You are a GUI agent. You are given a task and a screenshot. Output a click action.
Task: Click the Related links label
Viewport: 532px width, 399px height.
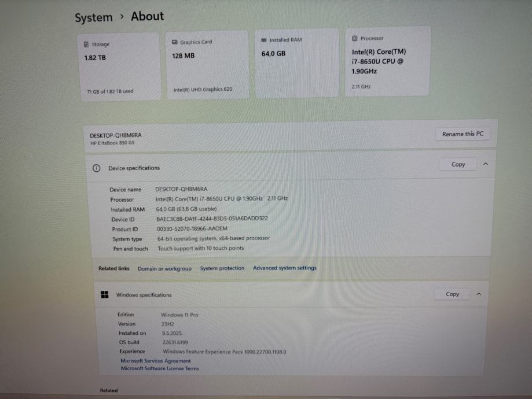tap(114, 268)
